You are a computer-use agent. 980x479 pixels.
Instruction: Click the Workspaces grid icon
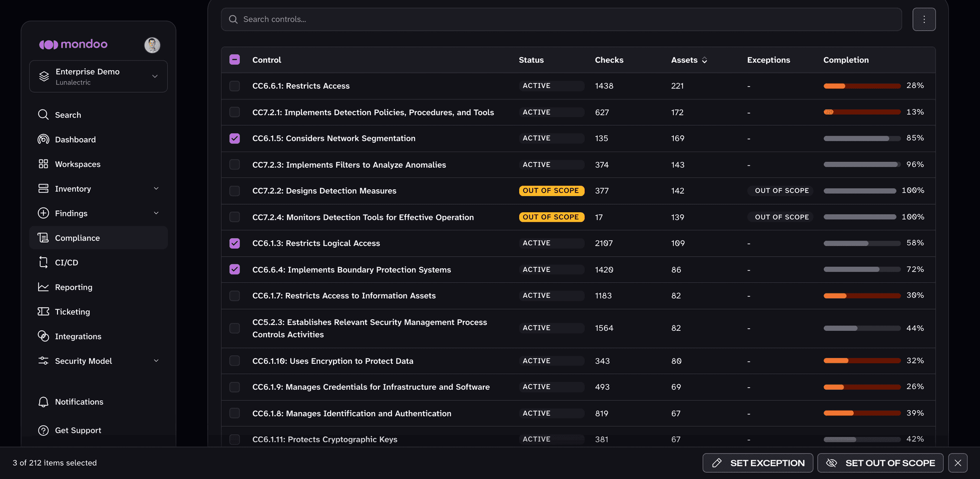coord(44,164)
